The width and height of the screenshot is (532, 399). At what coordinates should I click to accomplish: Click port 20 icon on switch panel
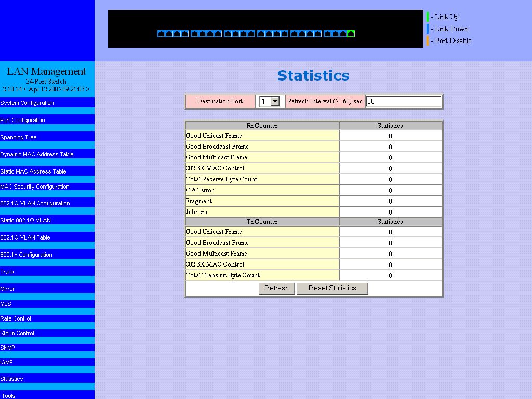pos(317,34)
